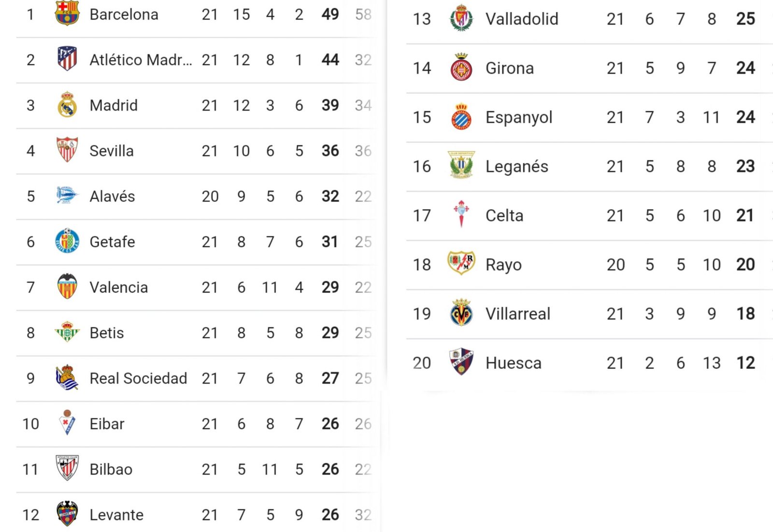The width and height of the screenshot is (773, 532).
Task: Click the Atlético Madrid club crest
Action: [x=67, y=59]
